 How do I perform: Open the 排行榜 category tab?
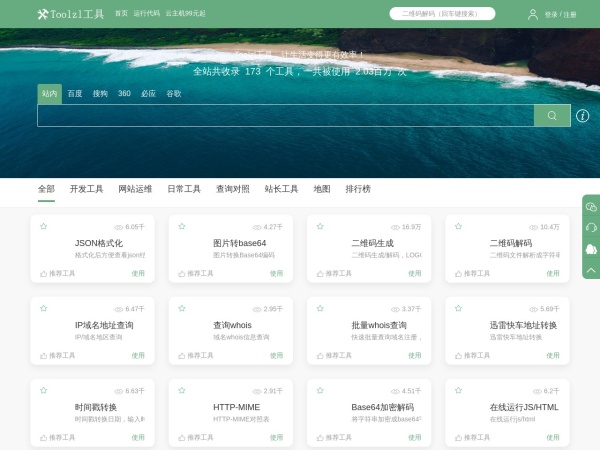[x=358, y=189]
